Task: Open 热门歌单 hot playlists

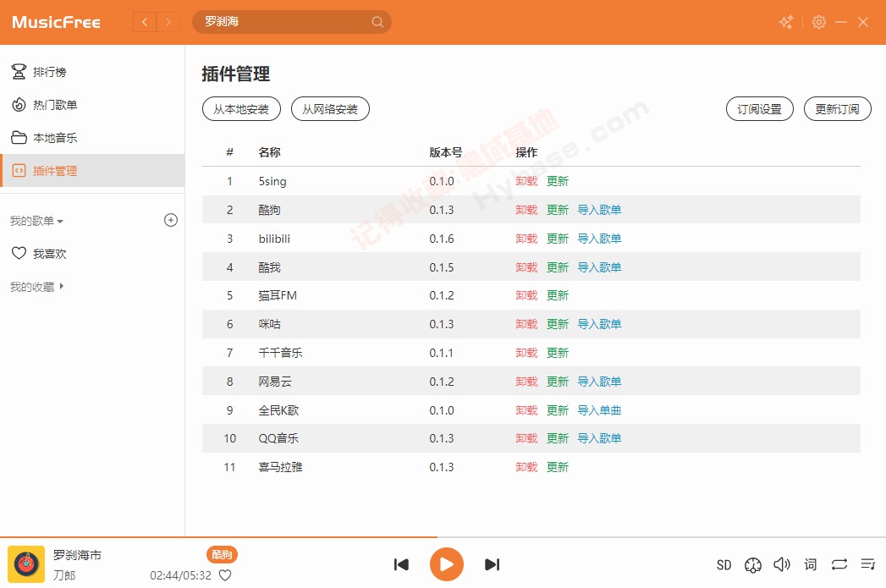Action: click(x=93, y=105)
